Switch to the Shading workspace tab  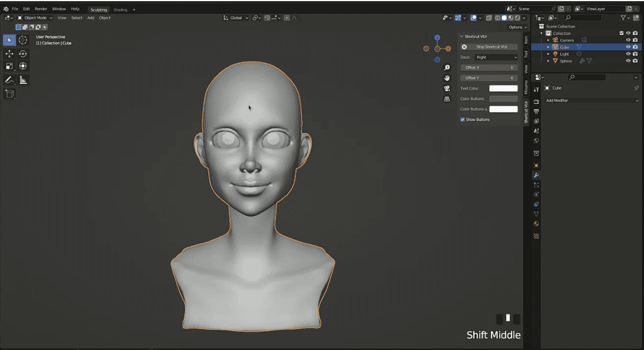tap(121, 9)
